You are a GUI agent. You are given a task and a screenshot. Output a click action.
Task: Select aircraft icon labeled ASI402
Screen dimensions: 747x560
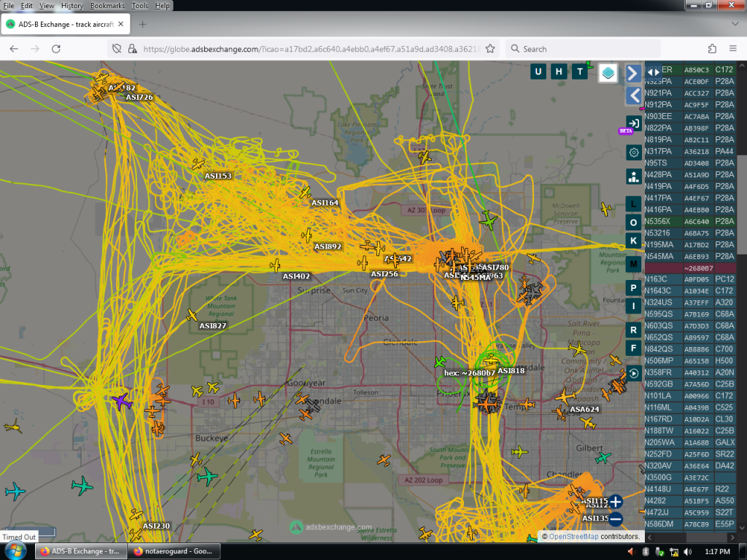(275, 265)
